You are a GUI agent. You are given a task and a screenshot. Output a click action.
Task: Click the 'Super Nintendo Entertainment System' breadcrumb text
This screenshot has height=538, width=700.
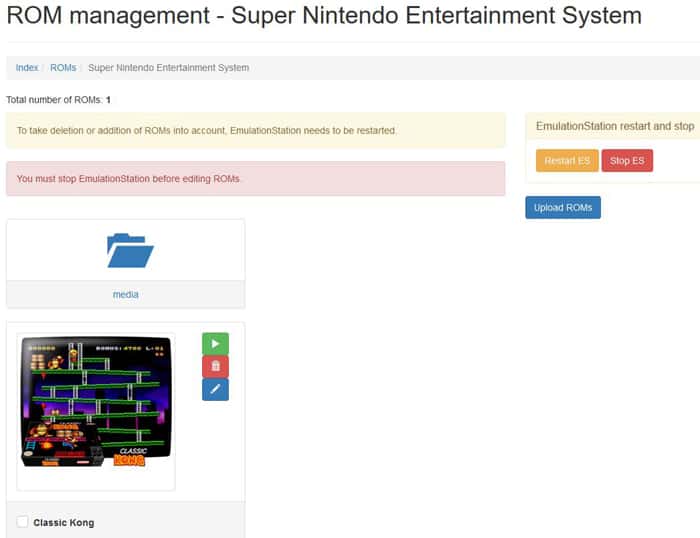(168, 67)
